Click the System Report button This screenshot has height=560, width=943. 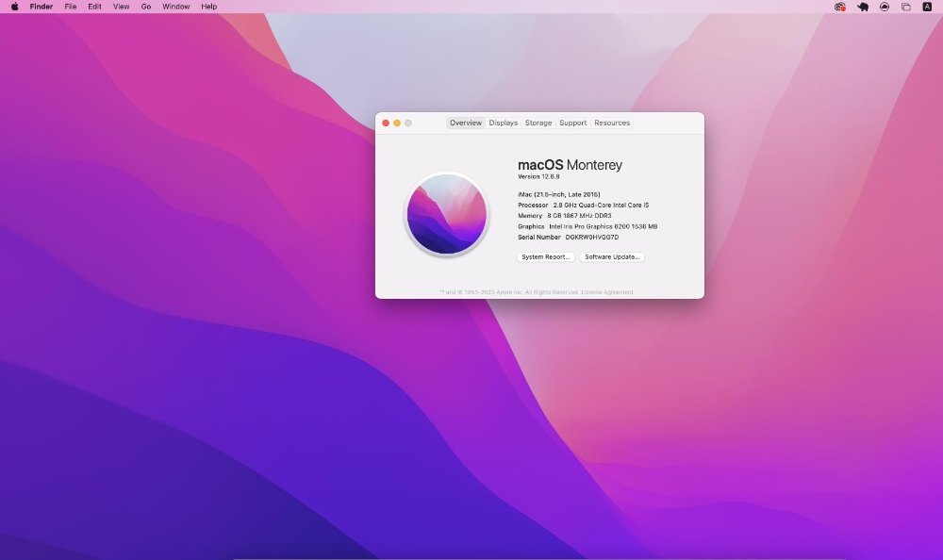tap(545, 256)
